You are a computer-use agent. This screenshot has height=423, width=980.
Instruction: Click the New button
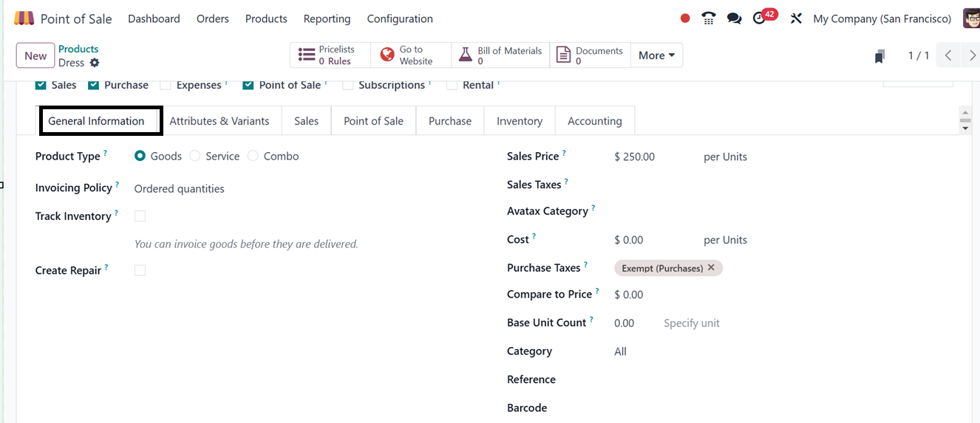[35, 56]
